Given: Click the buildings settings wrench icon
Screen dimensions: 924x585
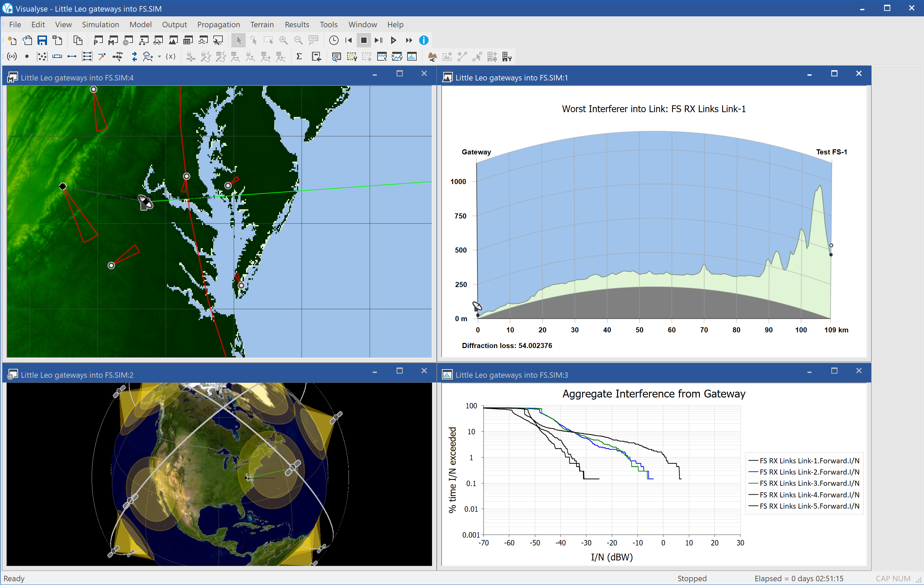Looking at the screenshot, I should click(x=507, y=57).
